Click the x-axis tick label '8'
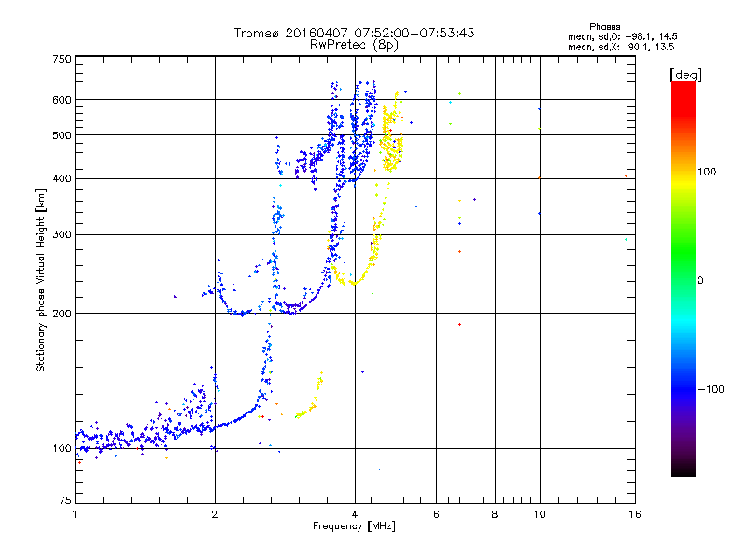This screenshot has width=747, height=560. click(x=495, y=514)
